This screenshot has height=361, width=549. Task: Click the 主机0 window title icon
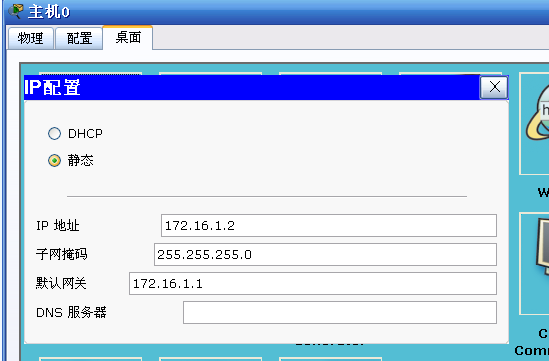tap(16, 11)
